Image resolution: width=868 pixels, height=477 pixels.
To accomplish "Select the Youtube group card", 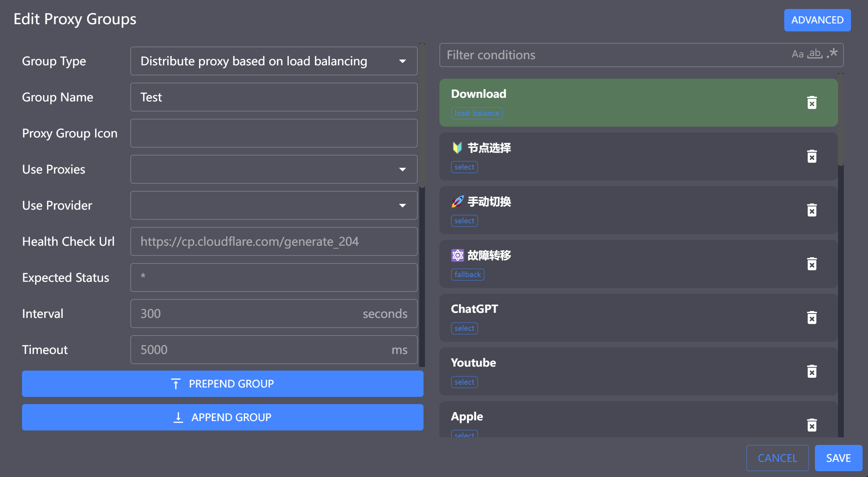I will coord(614,372).
